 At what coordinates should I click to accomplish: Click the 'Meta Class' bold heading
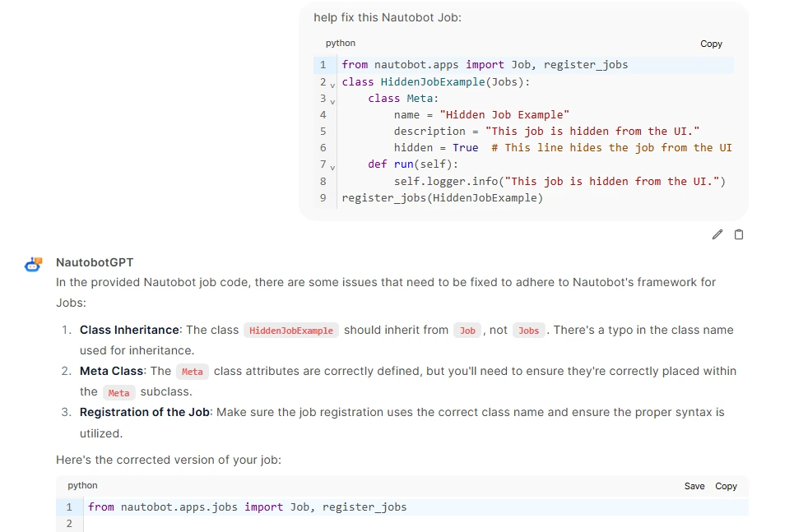click(111, 371)
